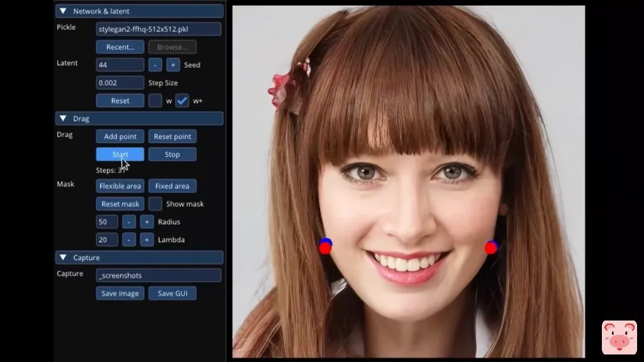
Task: Click the Step Size value field
Action: [120, 83]
